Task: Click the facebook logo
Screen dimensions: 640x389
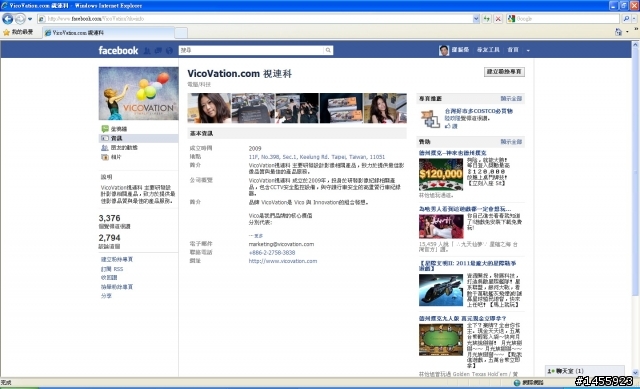Action: (118, 51)
